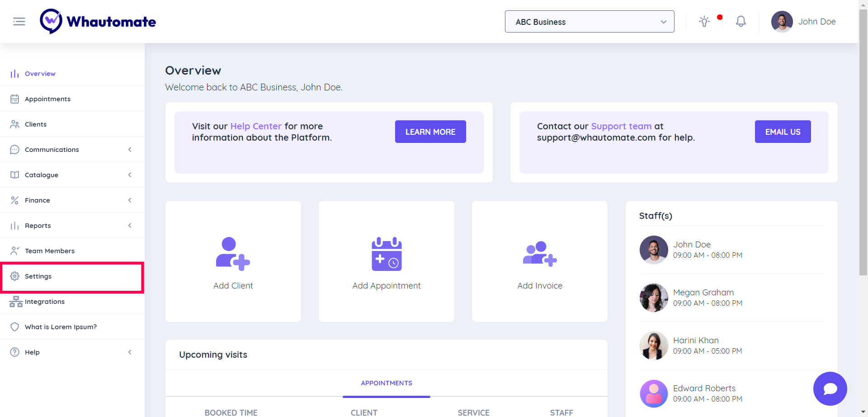Go to Appointments in the sidebar

tap(47, 99)
